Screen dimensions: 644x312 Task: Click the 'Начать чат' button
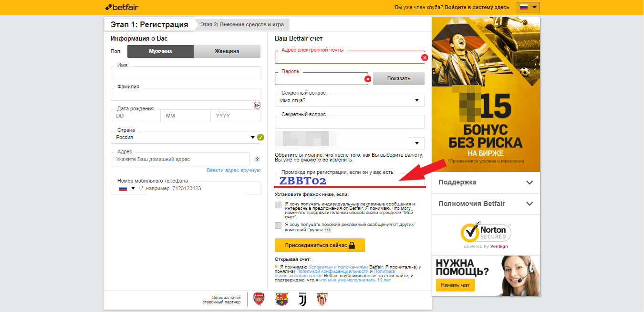pyautogui.click(x=455, y=285)
